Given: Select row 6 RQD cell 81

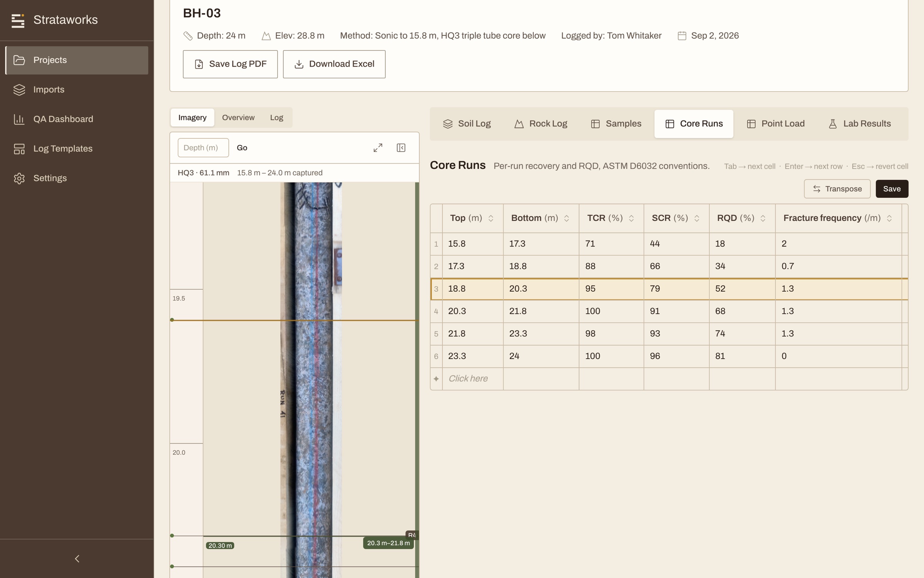Looking at the screenshot, I should 742,356.
